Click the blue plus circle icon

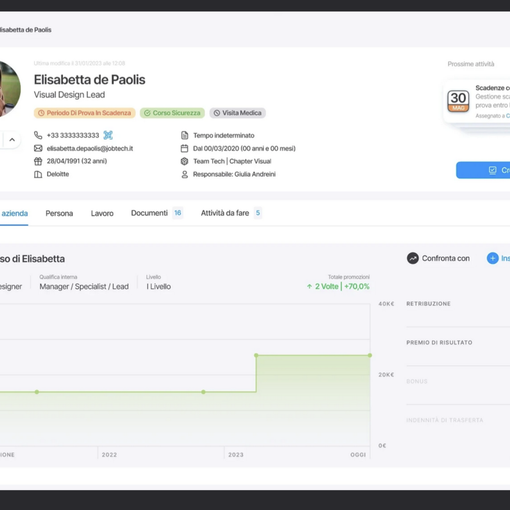492,258
